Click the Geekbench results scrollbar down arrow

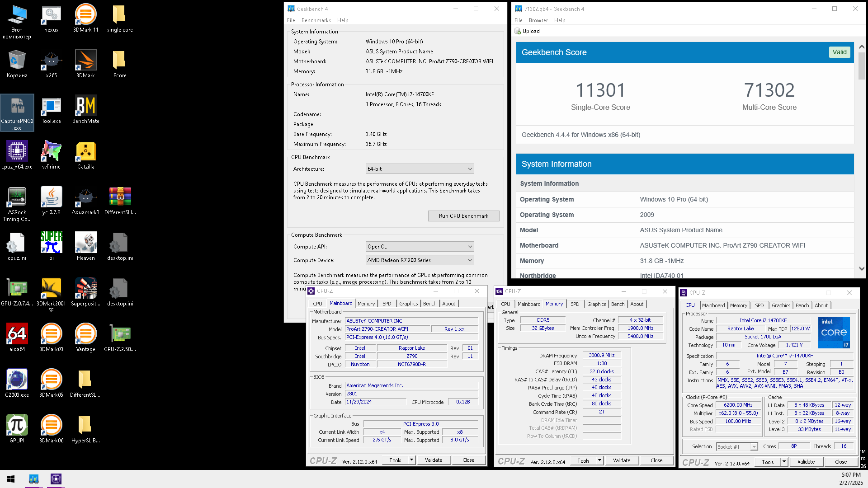[x=862, y=268]
